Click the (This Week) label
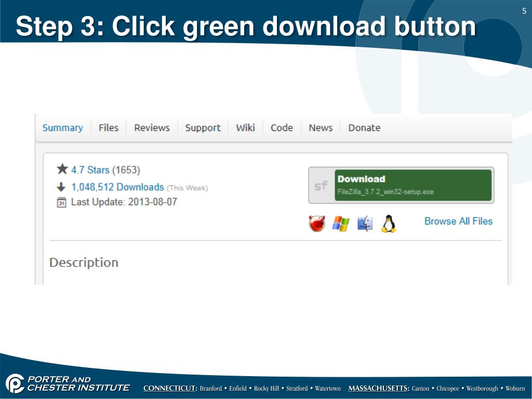Viewport: 532px width, 399px height. tap(187, 188)
